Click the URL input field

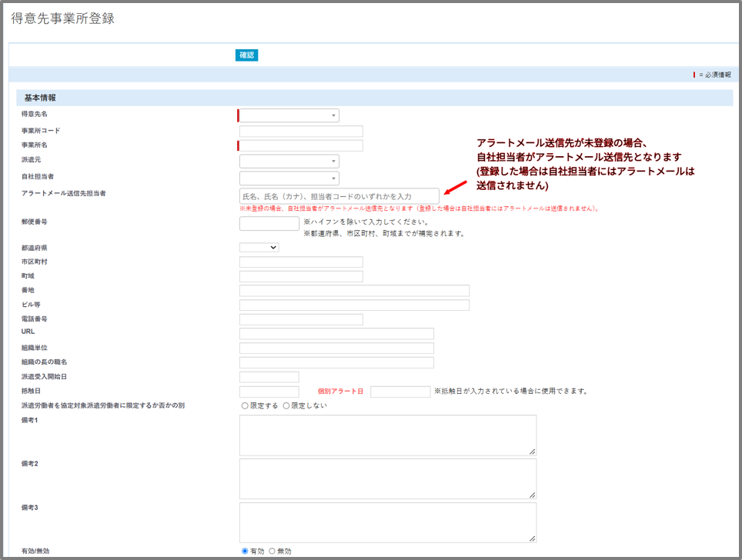click(336, 333)
